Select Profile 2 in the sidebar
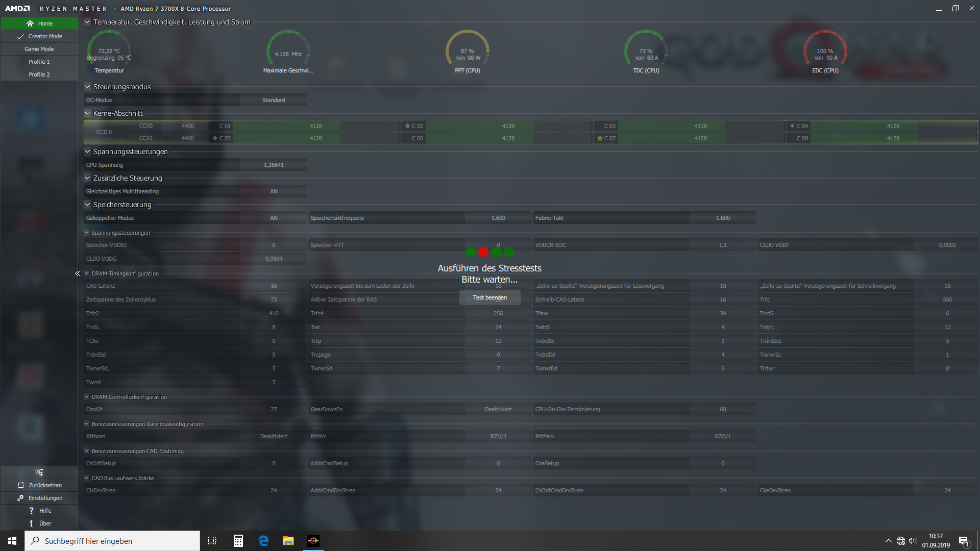Image resolution: width=980 pixels, height=551 pixels. click(39, 74)
